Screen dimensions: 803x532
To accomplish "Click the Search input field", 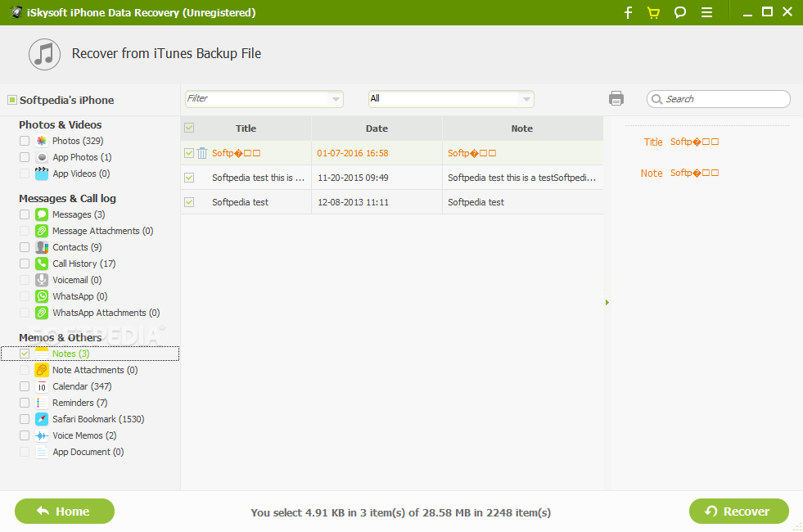I will tap(719, 99).
